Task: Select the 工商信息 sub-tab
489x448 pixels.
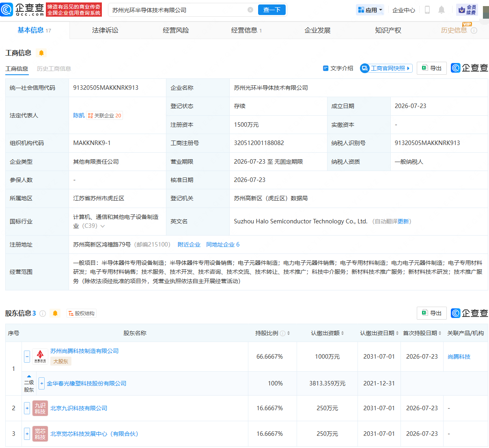Action: coord(17,69)
